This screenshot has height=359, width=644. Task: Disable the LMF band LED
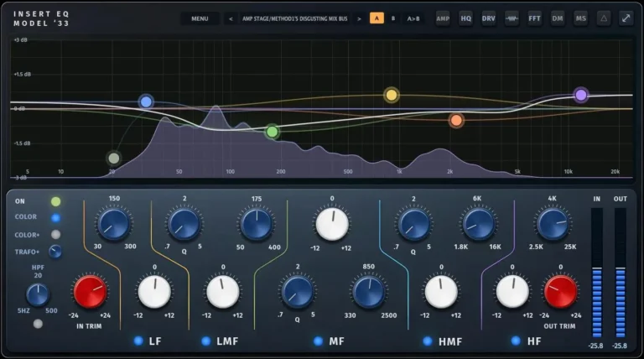(205, 341)
